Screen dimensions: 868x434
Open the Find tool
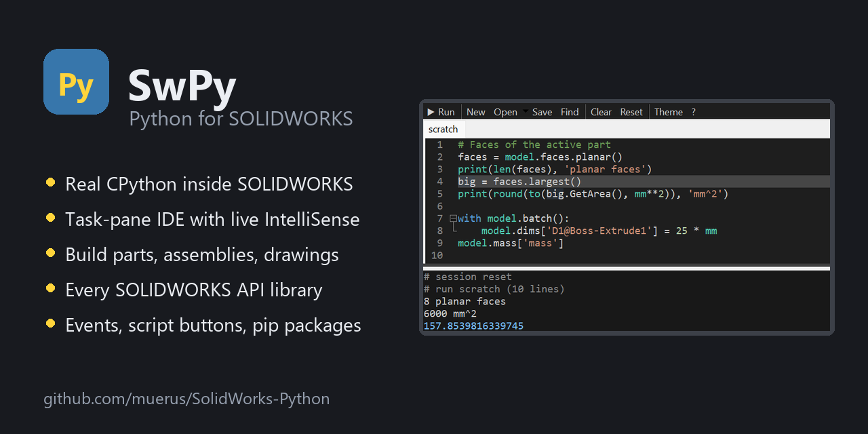click(570, 112)
